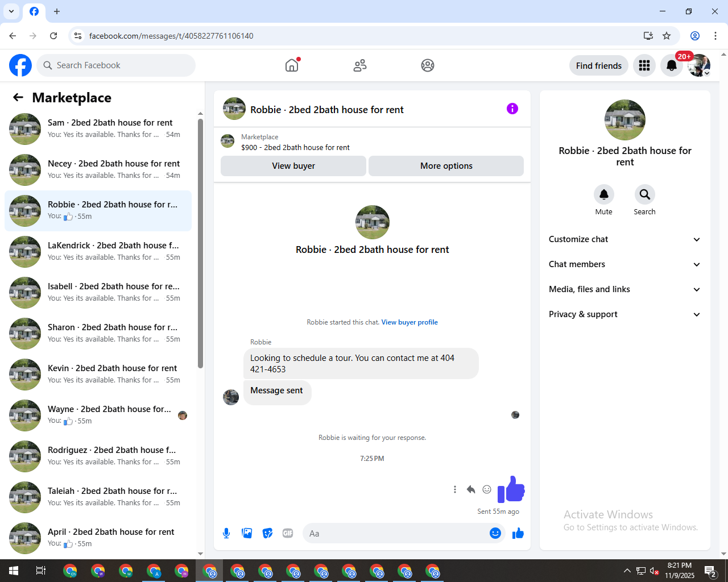Open Isabell's conversation
Viewport: 728px width, 582px height.
pos(98,293)
